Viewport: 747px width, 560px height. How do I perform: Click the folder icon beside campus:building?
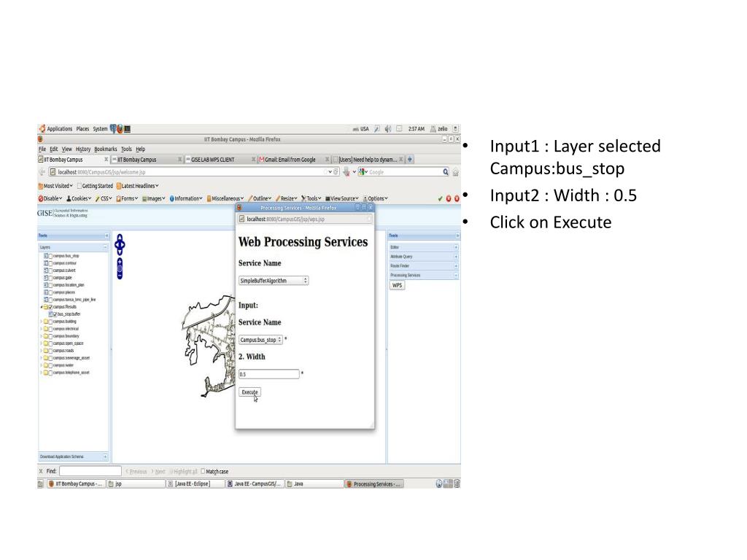[x=46, y=322]
